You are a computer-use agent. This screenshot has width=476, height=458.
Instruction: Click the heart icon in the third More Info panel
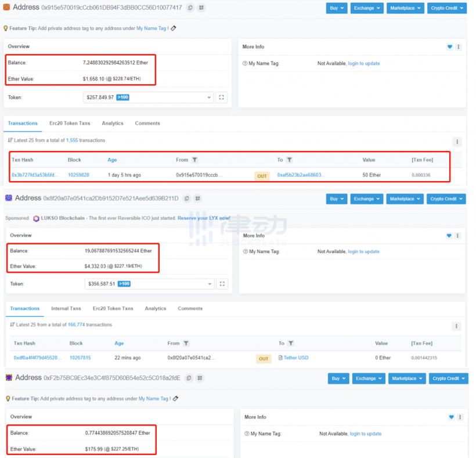452,417
